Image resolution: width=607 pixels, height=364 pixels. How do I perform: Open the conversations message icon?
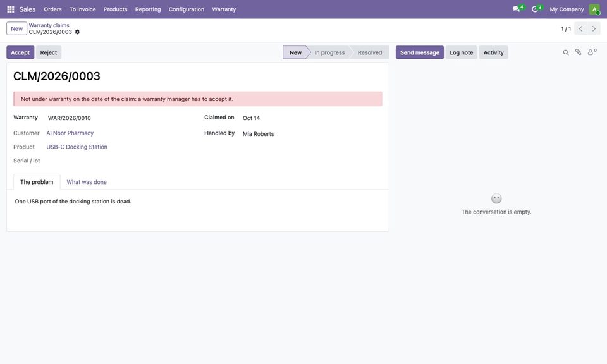click(516, 9)
